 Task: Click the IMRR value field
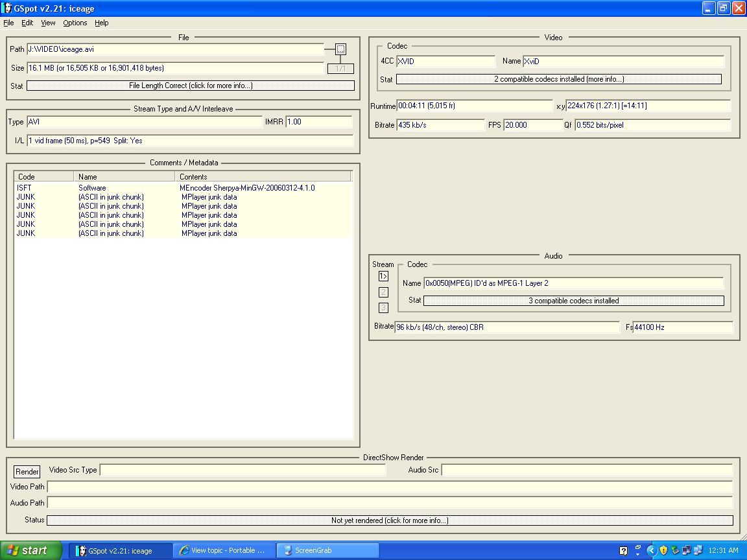click(319, 122)
